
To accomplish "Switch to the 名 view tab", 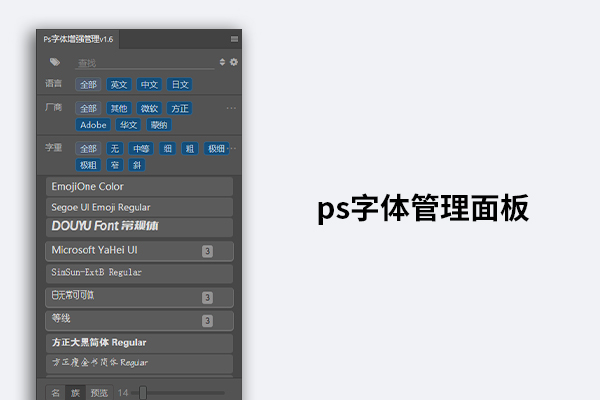I will 56,393.
